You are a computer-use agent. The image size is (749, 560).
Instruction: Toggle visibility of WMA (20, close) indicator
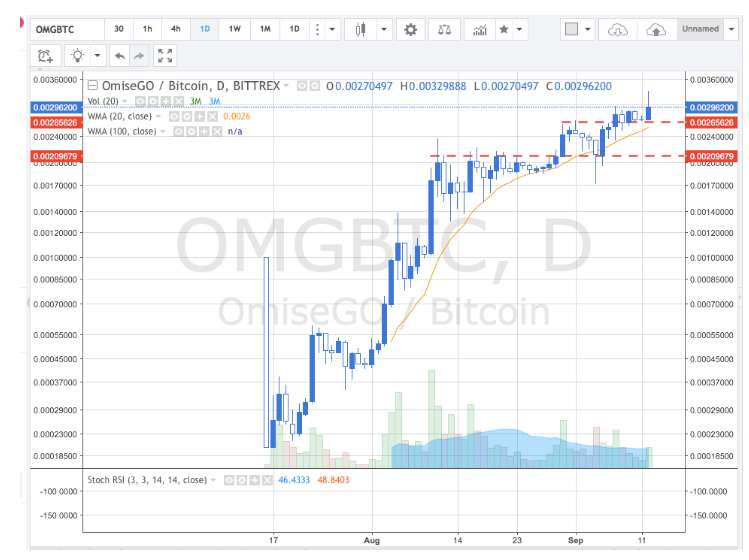(173, 116)
